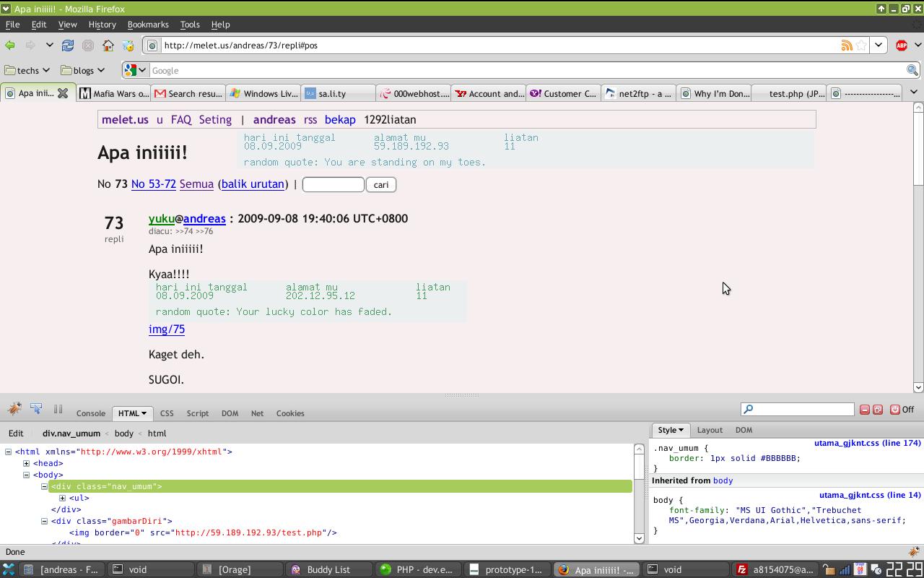The image size is (924, 578).
Task: Click the site identity icon in URL bar
Action: (x=152, y=46)
